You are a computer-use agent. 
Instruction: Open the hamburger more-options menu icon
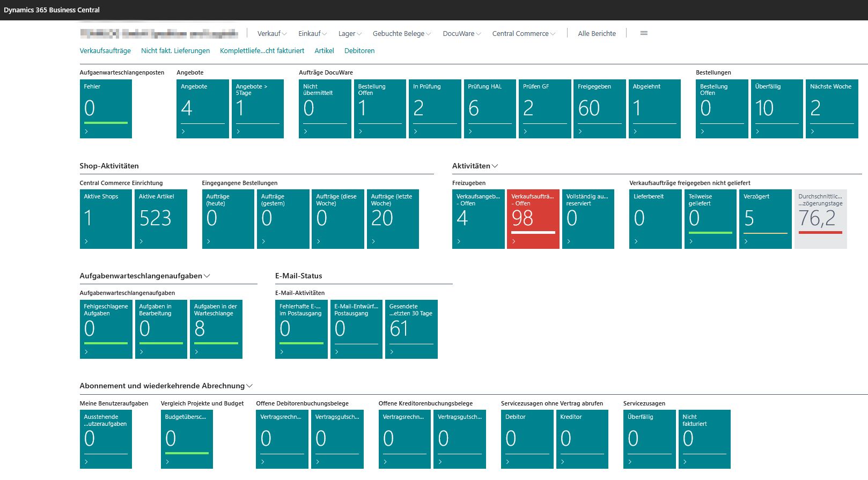pos(644,33)
